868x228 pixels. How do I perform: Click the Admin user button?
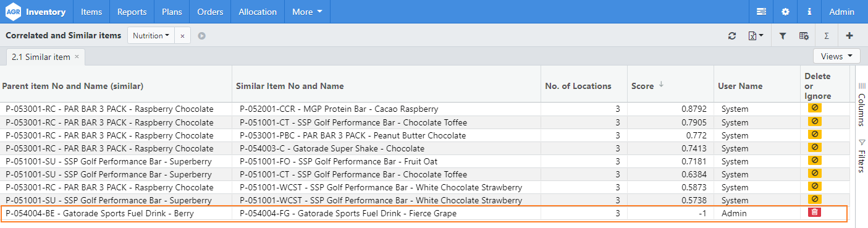(841, 12)
